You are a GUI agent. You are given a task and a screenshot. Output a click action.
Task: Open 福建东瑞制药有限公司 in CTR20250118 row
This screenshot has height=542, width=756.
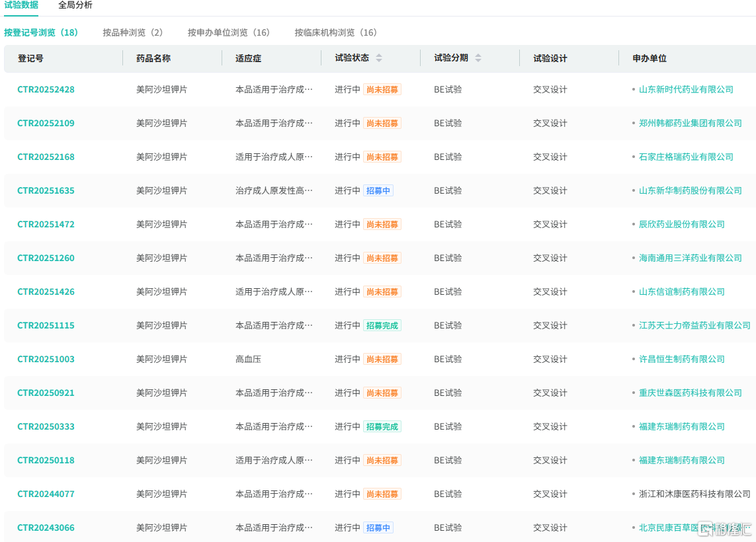(682, 461)
